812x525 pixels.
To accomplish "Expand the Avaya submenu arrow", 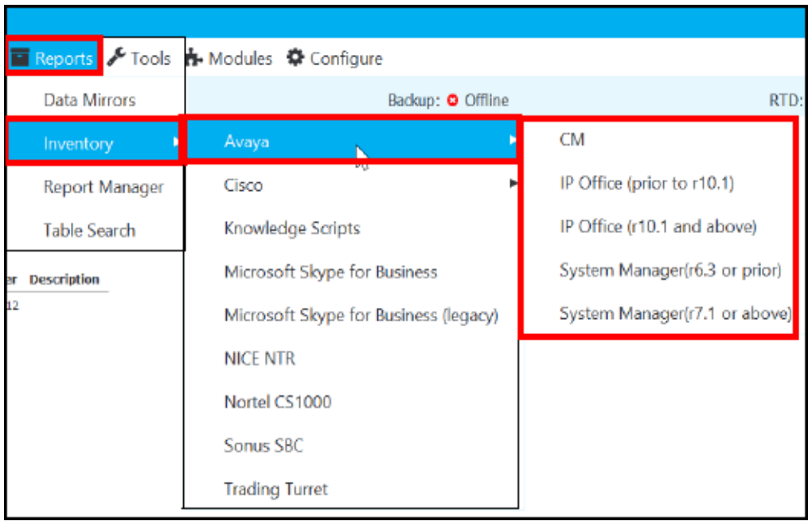I will [512, 139].
